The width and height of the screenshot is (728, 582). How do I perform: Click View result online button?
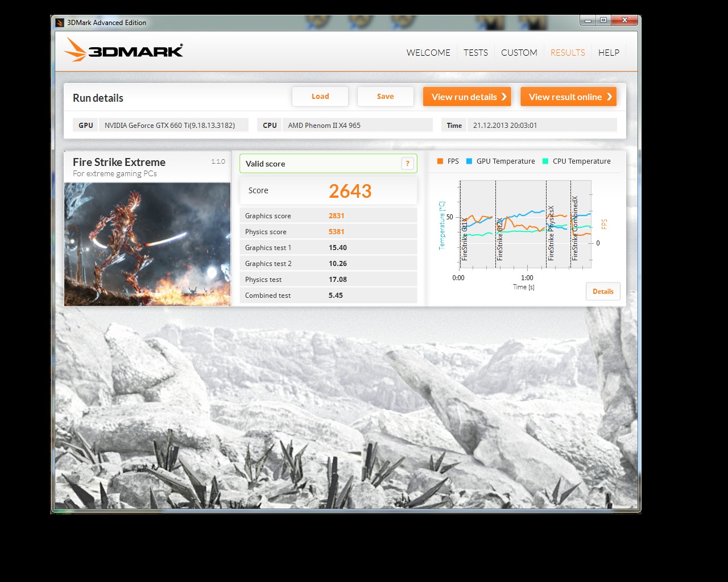click(568, 97)
